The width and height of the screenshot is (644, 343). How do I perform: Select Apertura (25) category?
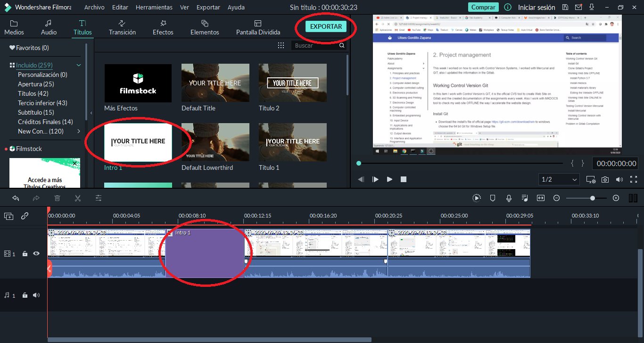(x=36, y=84)
